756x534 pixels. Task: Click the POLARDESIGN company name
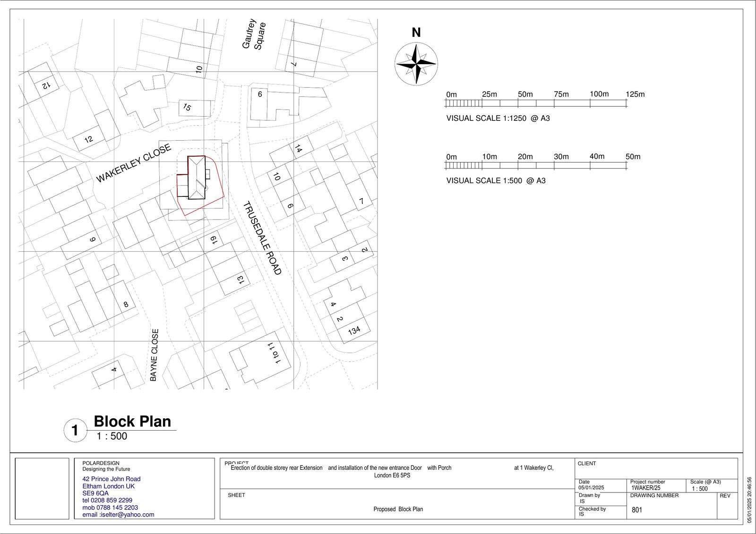pos(101,463)
